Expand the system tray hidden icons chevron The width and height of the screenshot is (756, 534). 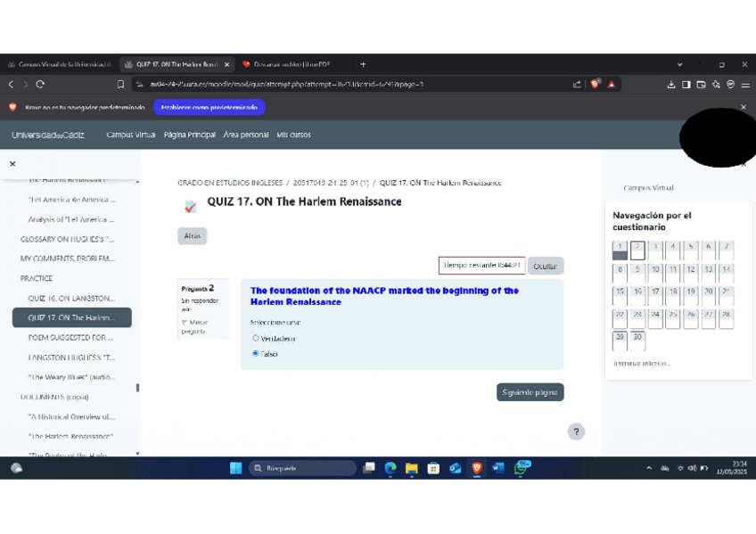pos(649,468)
